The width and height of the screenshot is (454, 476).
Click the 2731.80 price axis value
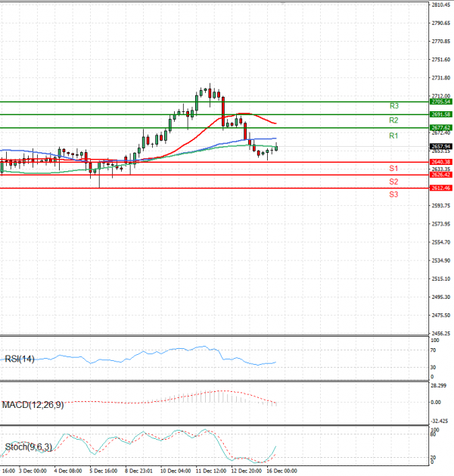(441, 78)
